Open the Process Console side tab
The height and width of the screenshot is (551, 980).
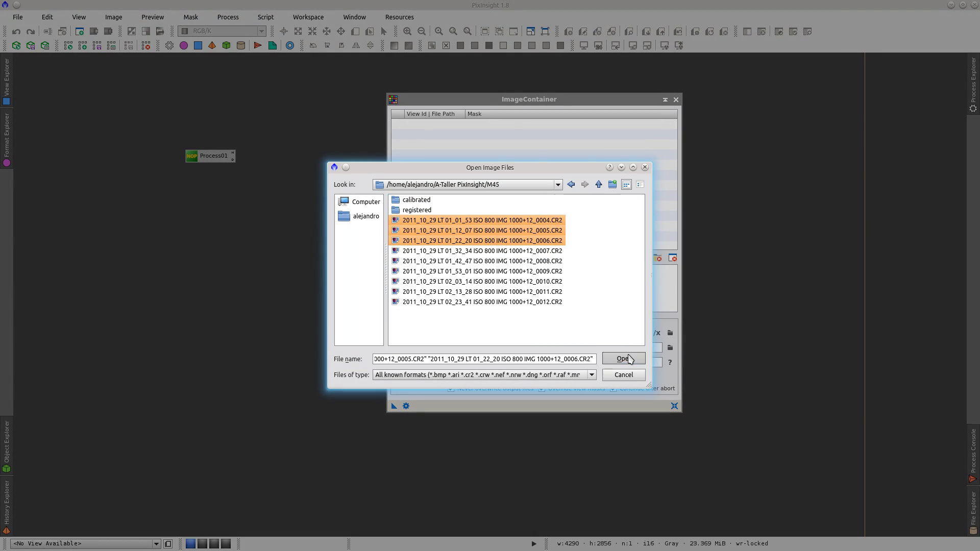973,455
